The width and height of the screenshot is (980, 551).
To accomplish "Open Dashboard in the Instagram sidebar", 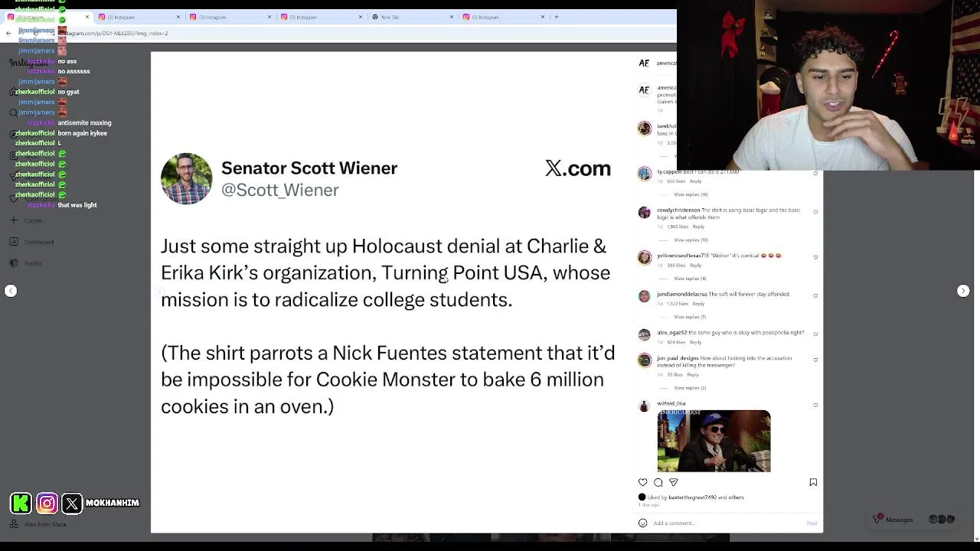I will point(31,242).
